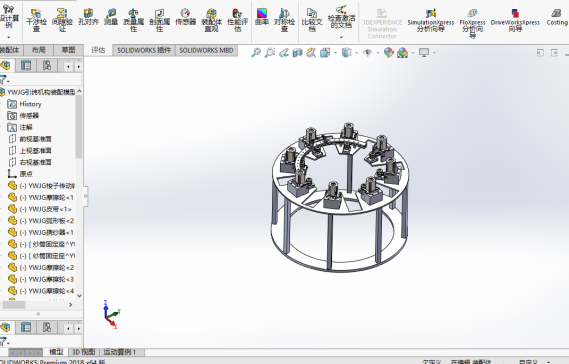Open DriveWorksXpress wizard
569x364 pixels.
pyautogui.click(x=515, y=20)
